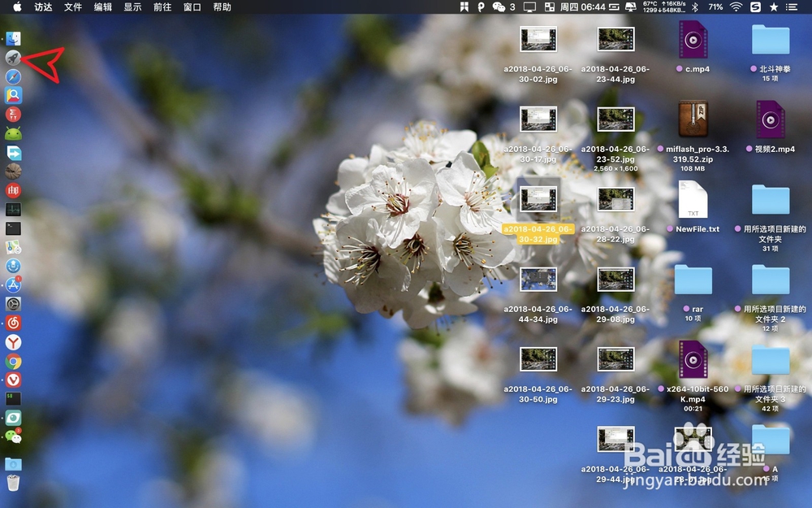812x508 pixels.
Task: Click the star icon in menu bar
Action: [774, 7]
